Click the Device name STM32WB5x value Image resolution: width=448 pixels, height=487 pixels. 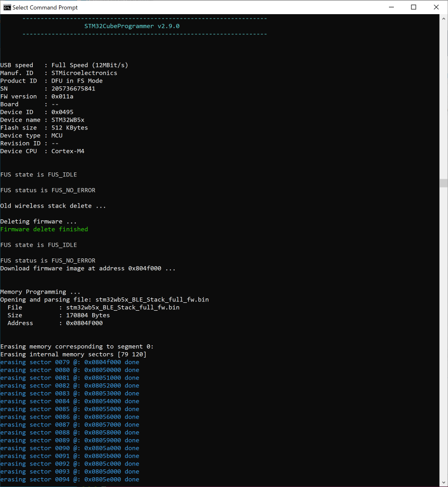[68, 120]
